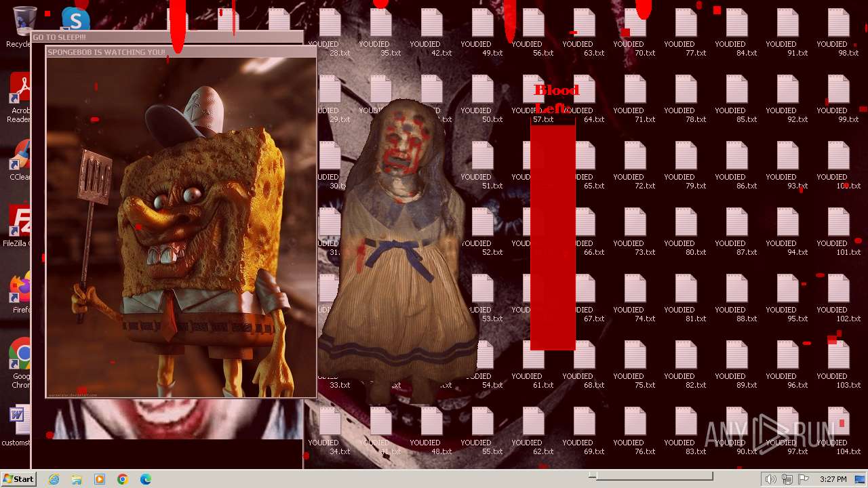
Task: Click the red Blood Left progress bar
Action: pos(553,233)
